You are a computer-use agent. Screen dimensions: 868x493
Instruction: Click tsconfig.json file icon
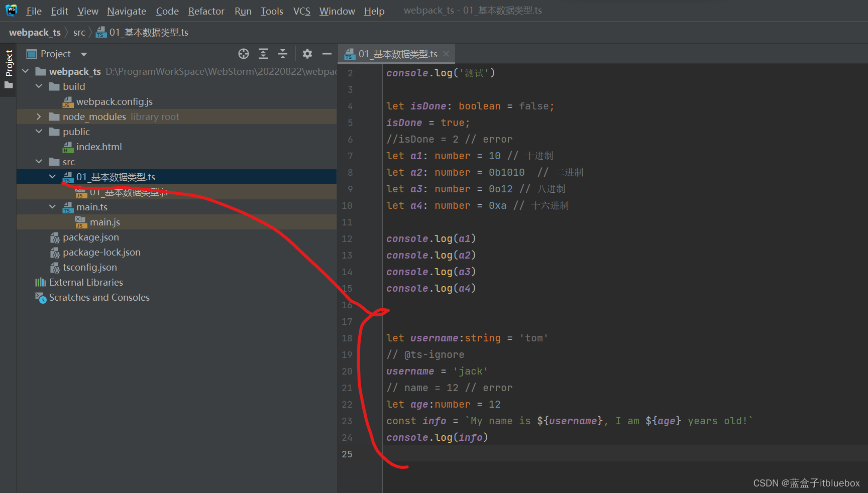tap(55, 268)
